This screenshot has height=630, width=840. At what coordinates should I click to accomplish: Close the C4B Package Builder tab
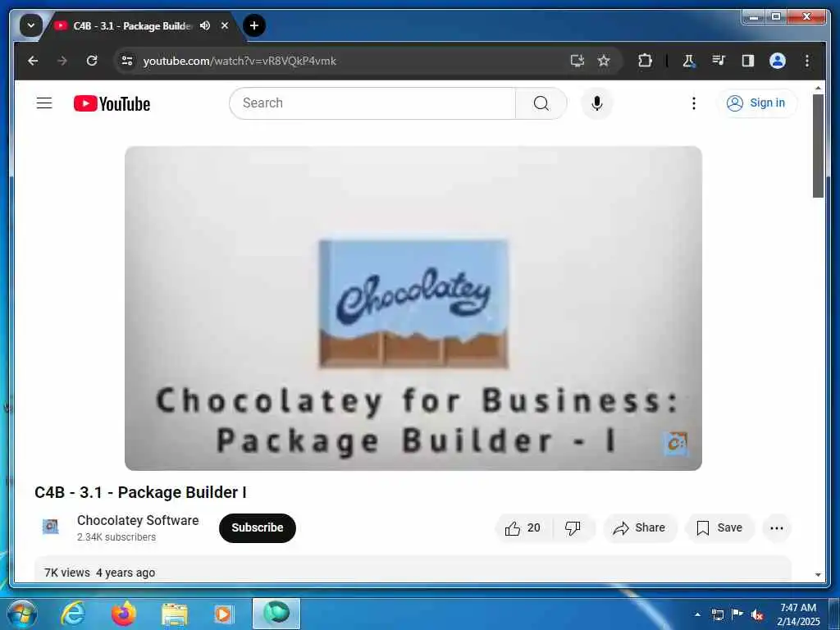click(x=225, y=25)
